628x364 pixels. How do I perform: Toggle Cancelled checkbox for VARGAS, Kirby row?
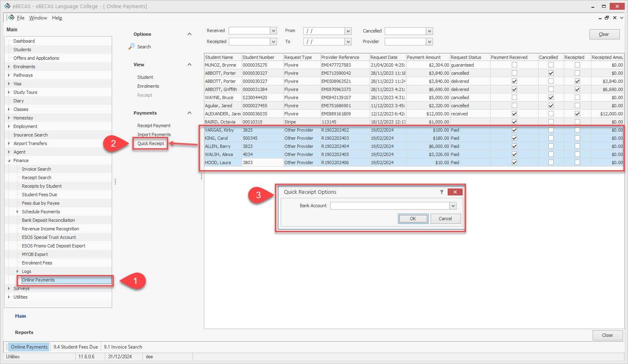pyautogui.click(x=551, y=130)
